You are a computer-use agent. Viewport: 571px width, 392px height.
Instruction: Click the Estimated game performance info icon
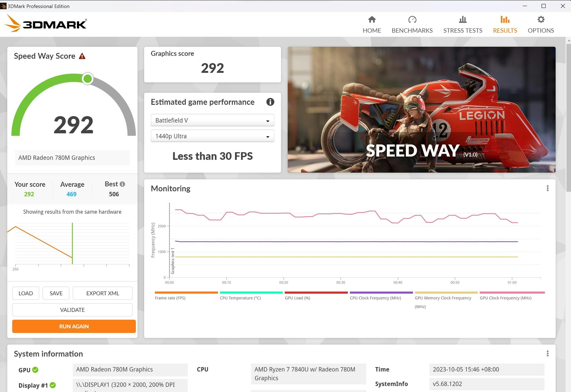click(x=270, y=102)
